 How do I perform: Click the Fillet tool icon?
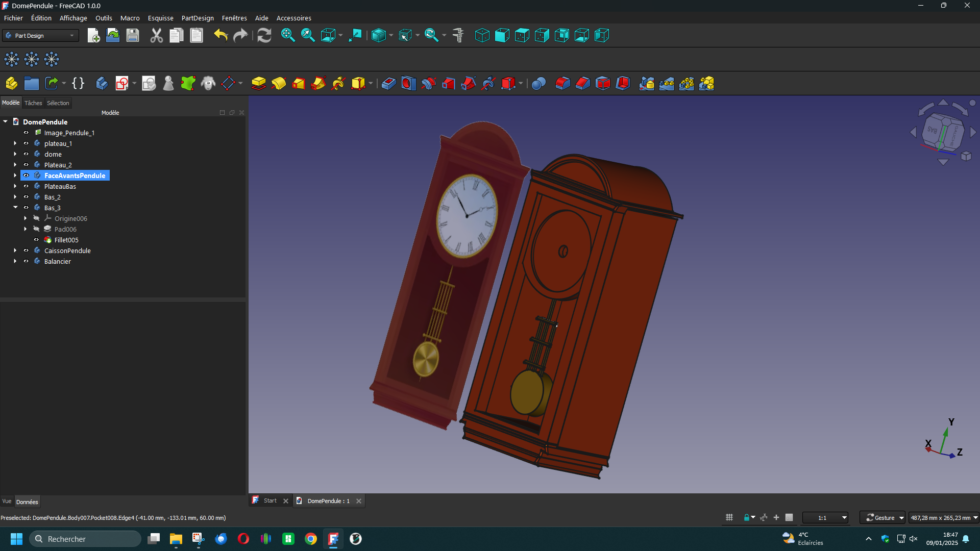click(x=562, y=83)
